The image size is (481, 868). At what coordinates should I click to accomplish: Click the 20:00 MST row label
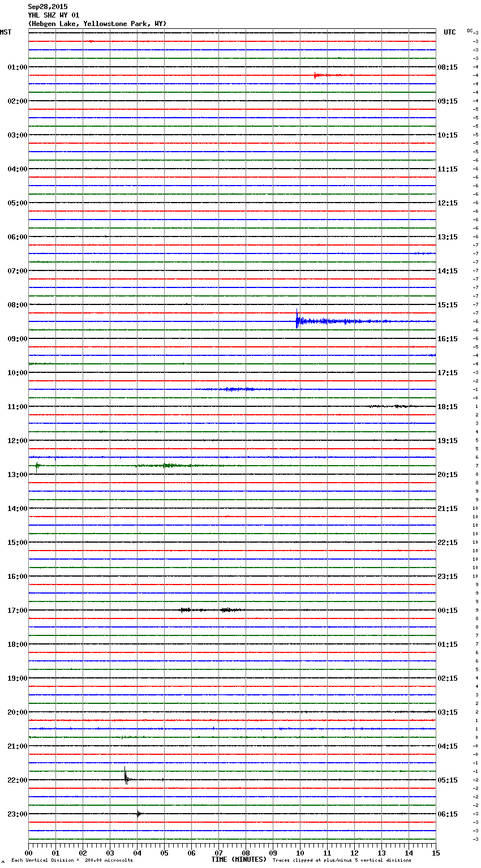pyautogui.click(x=18, y=712)
